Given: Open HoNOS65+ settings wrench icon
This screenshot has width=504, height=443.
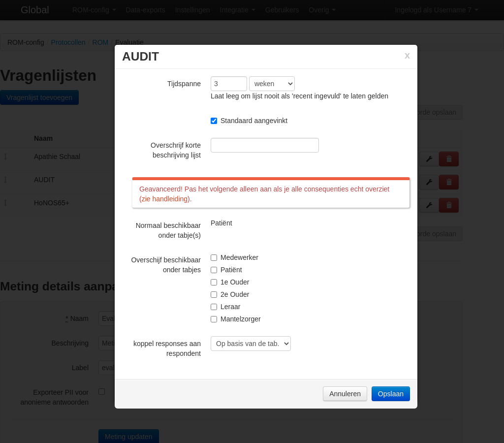Looking at the screenshot, I should click(x=429, y=205).
